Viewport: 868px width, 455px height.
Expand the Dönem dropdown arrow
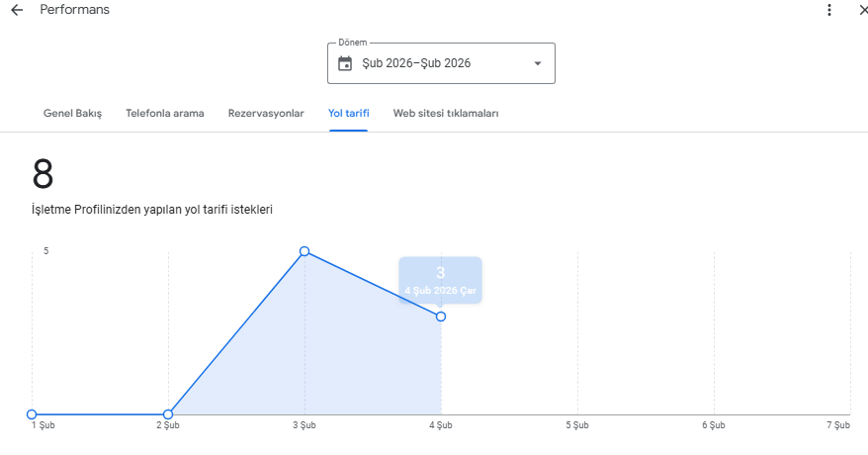click(x=537, y=63)
